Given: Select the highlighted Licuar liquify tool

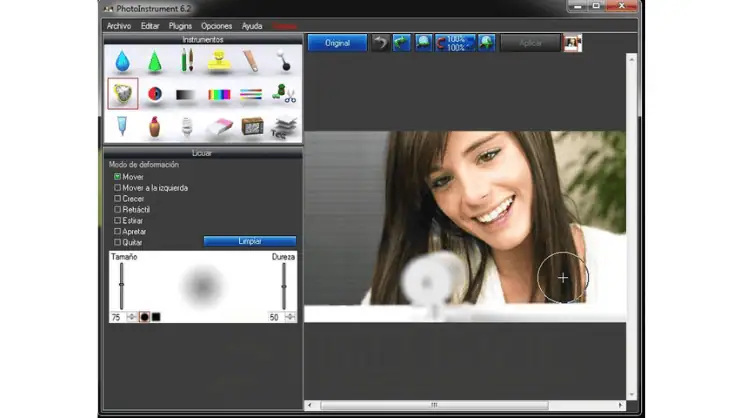Looking at the screenshot, I should 123,93.
